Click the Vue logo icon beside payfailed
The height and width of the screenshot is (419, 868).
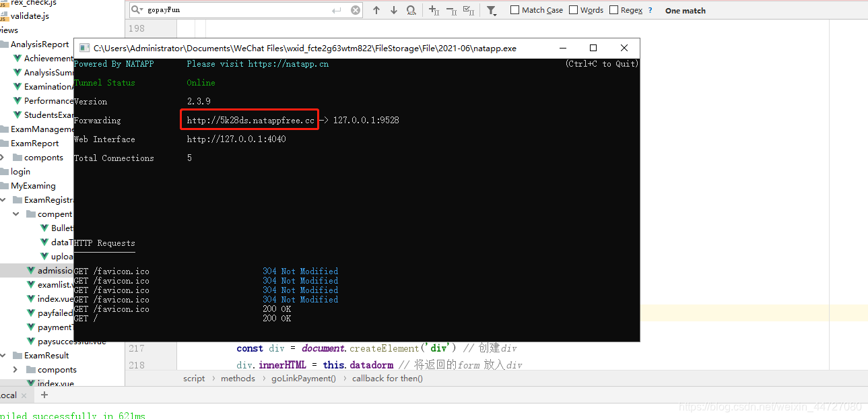[x=32, y=313]
